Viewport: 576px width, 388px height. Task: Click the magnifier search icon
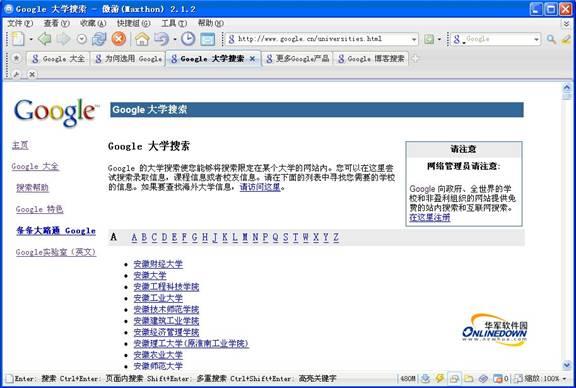pos(551,39)
